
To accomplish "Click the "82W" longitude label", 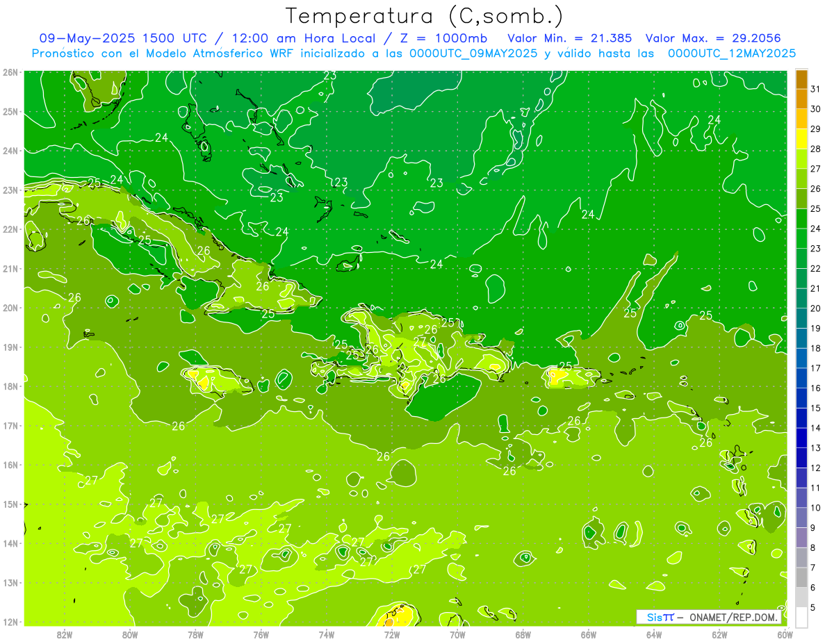I will click(65, 634).
